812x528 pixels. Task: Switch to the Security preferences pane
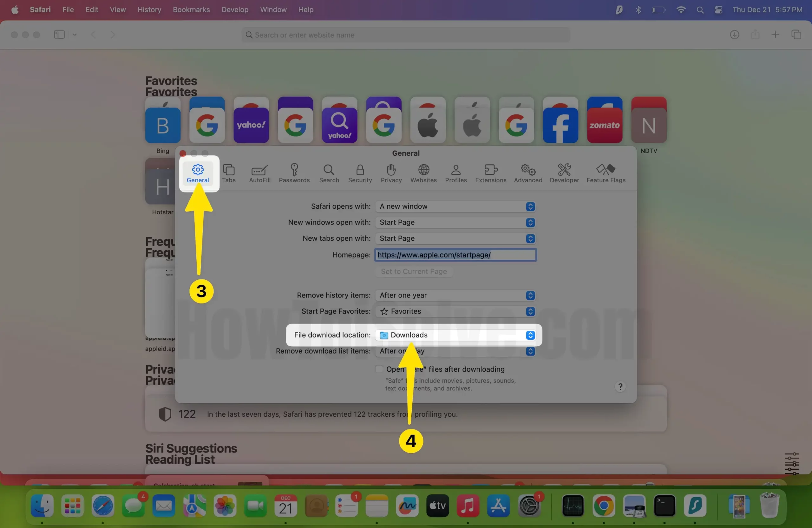(x=360, y=173)
